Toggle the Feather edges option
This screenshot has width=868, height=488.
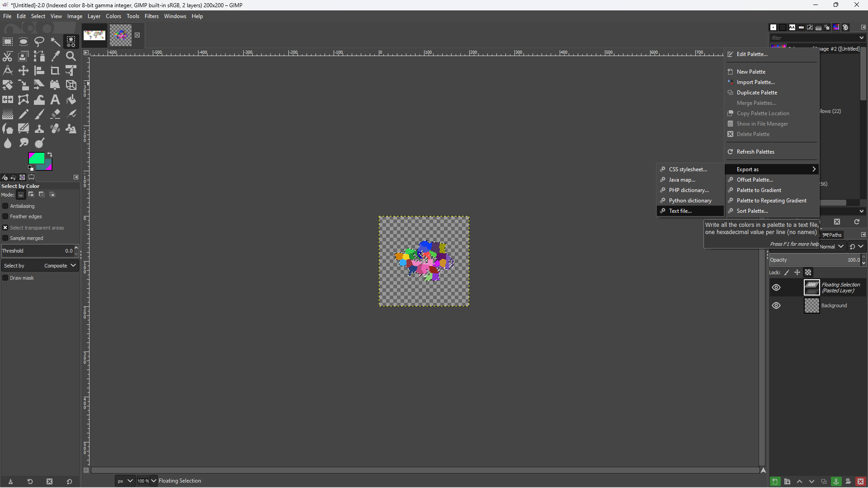click(x=5, y=216)
